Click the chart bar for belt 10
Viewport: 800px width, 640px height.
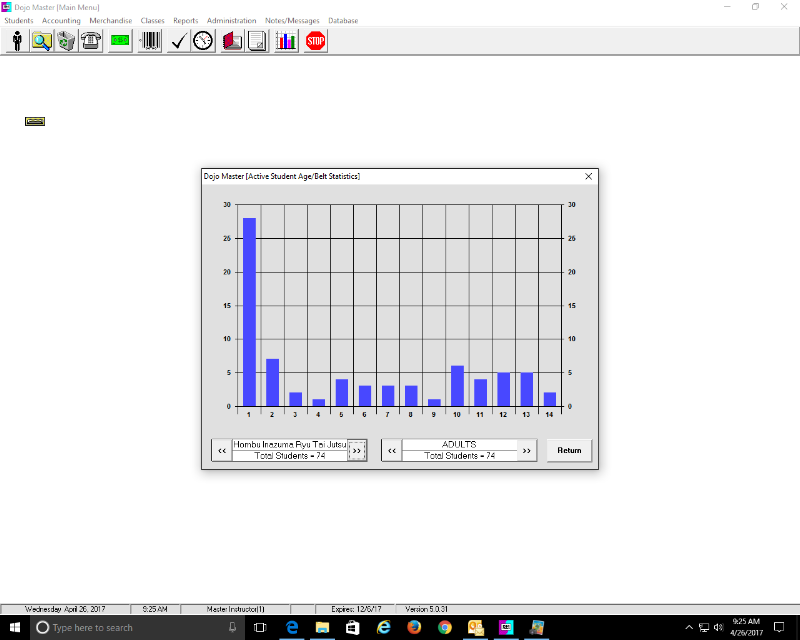[x=457, y=386]
